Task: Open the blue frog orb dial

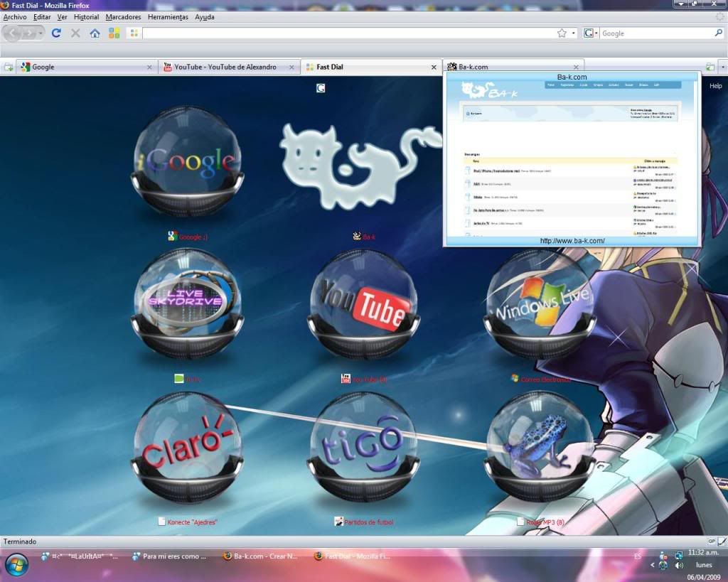Action: tap(540, 447)
